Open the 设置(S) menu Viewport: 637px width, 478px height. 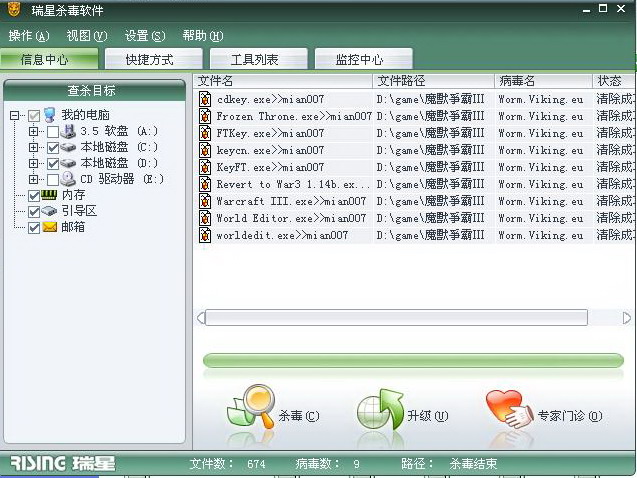click(145, 36)
